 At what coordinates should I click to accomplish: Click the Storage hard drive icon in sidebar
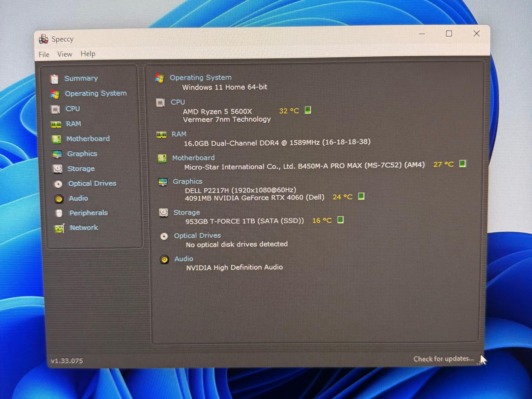click(58, 169)
